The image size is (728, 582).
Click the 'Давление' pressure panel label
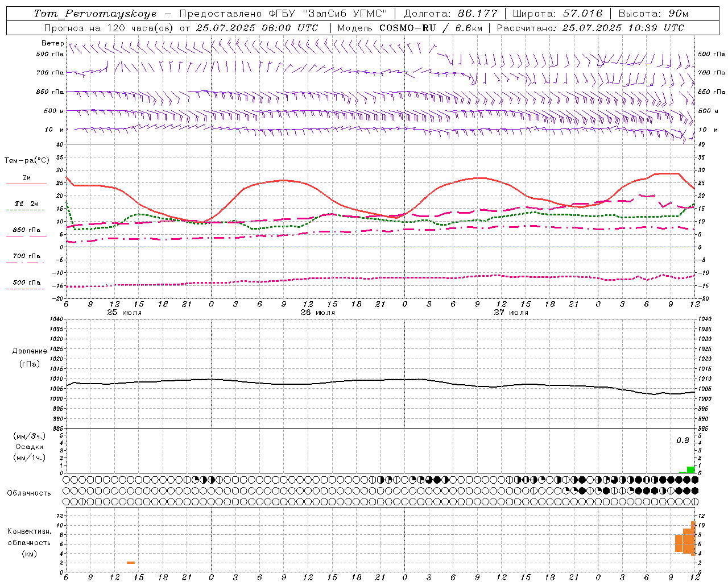click(30, 351)
